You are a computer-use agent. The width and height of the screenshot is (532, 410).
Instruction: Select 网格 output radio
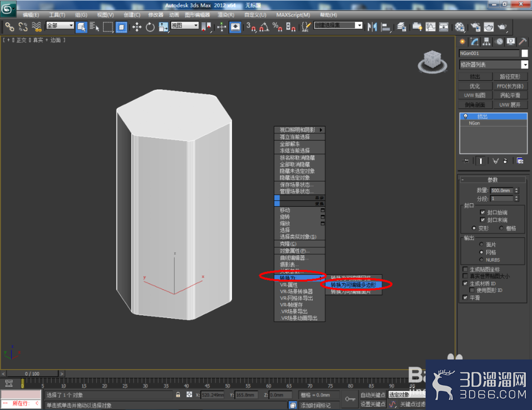[481, 252]
